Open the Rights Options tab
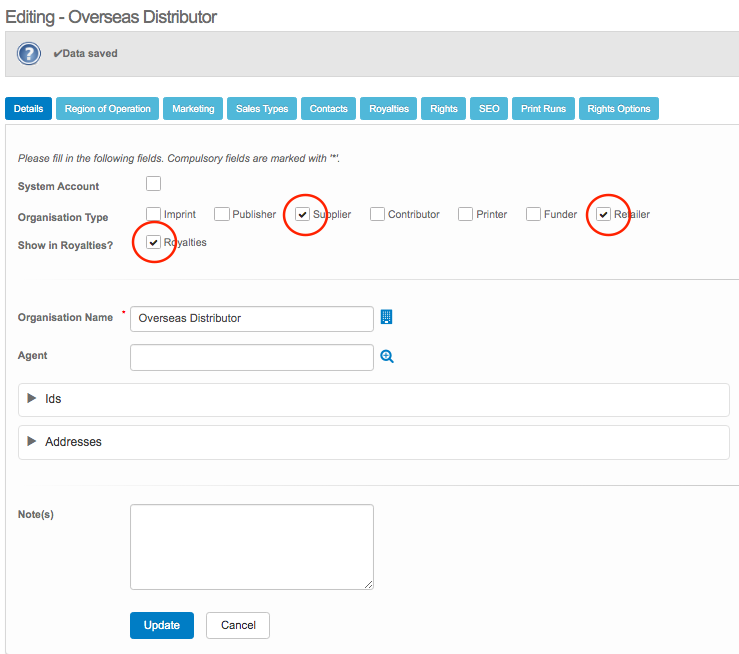 [x=618, y=109]
